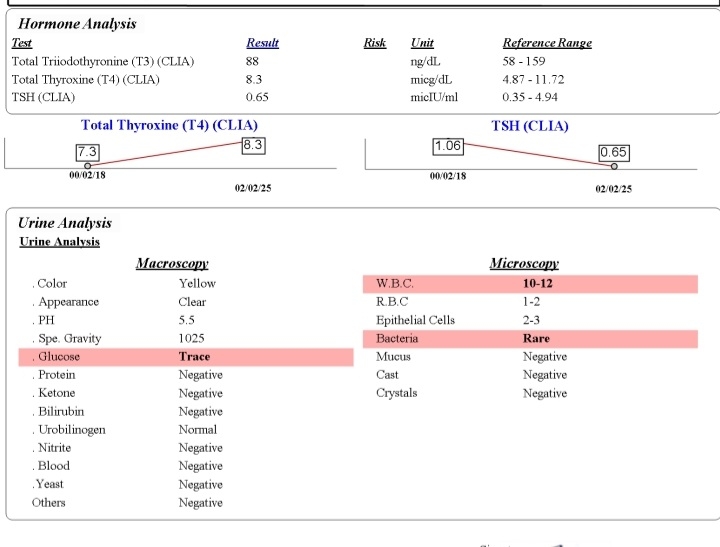The image size is (720, 547).
Task: Select the Test column header
Action: point(22,43)
